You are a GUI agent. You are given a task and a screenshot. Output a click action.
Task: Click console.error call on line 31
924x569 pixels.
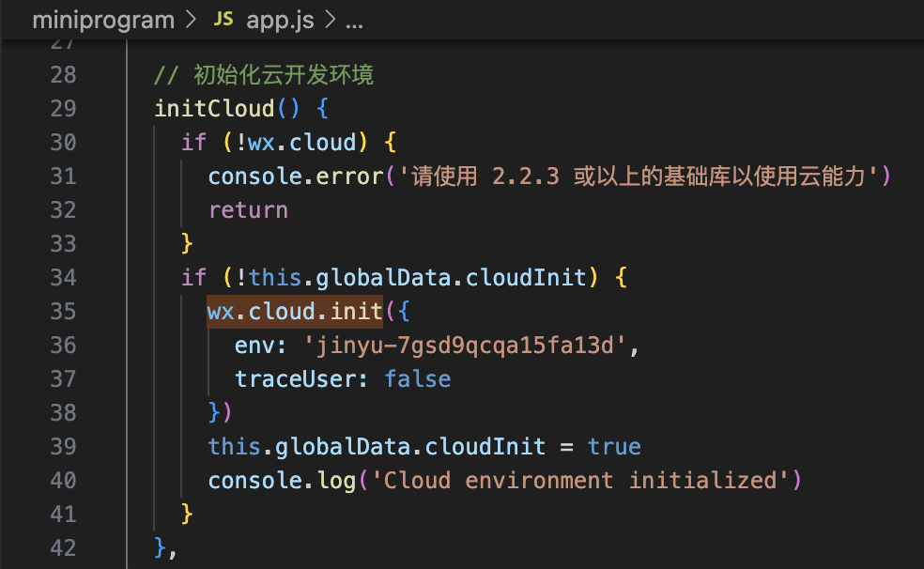(x=296, y=177)
